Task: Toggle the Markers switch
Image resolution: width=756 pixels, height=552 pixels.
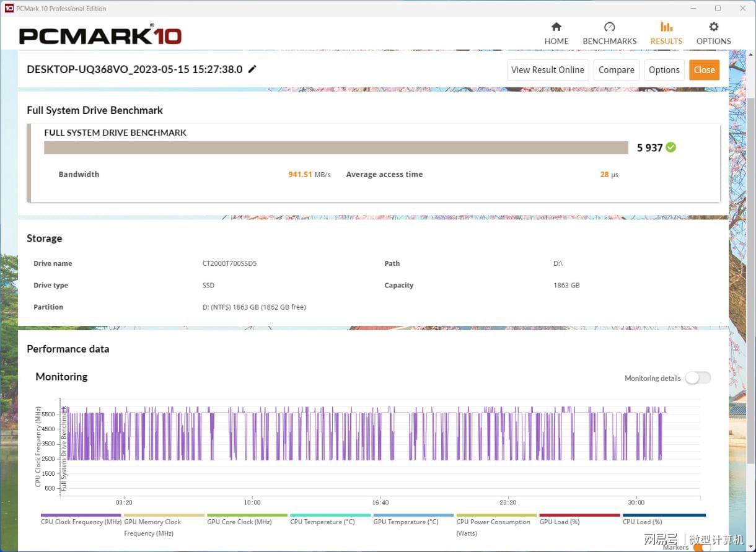Action: coord(701,547)
